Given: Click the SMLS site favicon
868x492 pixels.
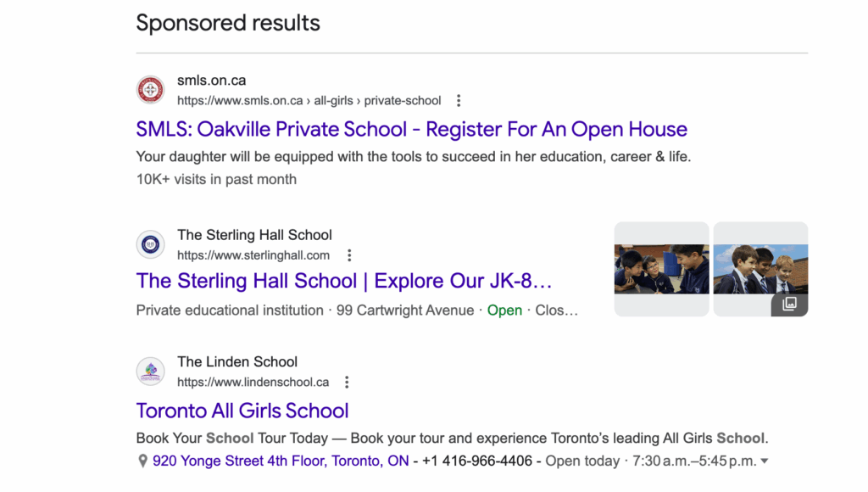Looking at the screenshot, I should coord(150,90).
